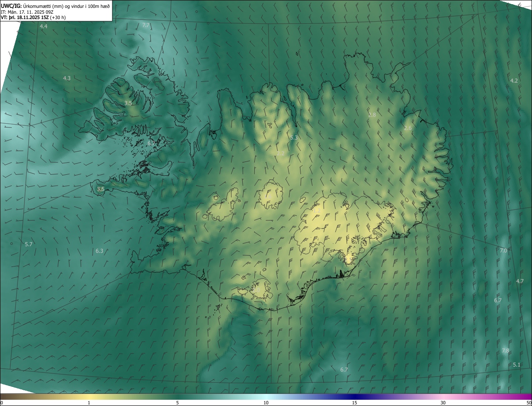532x406 pixels.
Task: Click the 4.3 value label over the northwest sea
Action: click(66, 78)
